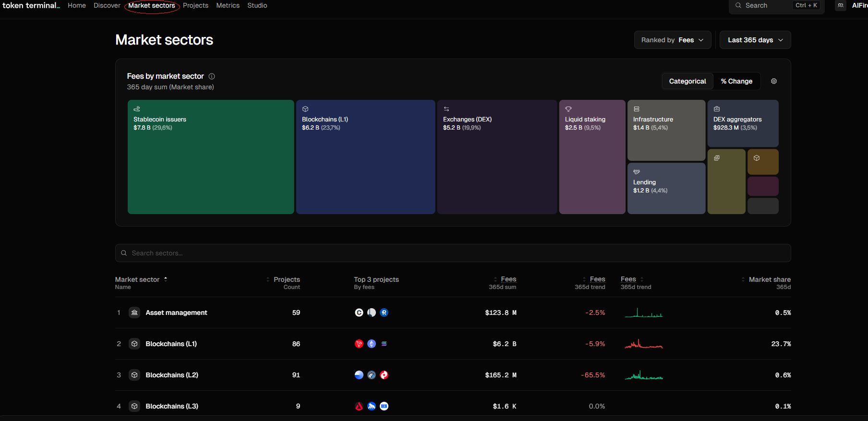Open the Projects nav tab
This screenshot has width=868, height=421.
pos(195,6)
